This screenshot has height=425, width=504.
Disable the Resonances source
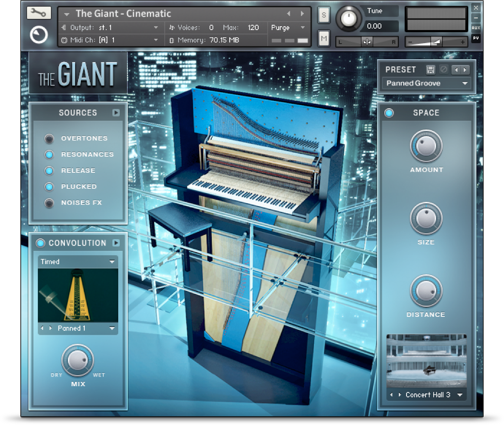[x=49, y=155]
